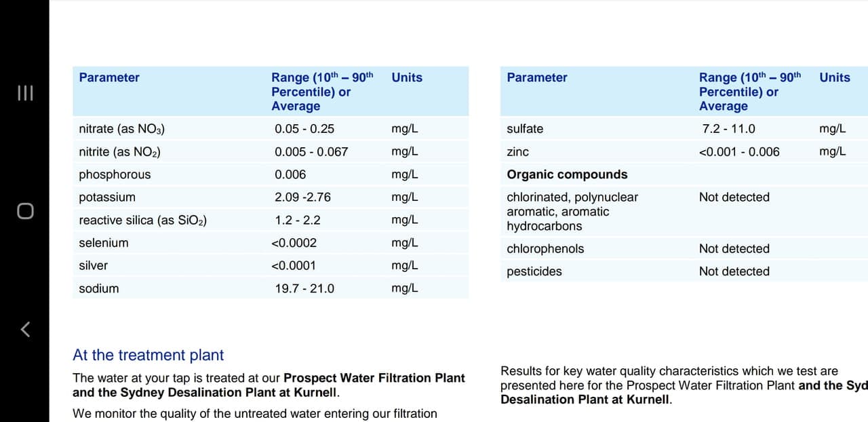Select the reactive silica (as SiO₂) row
The image size is (868, 422).
tap(143, 220)
